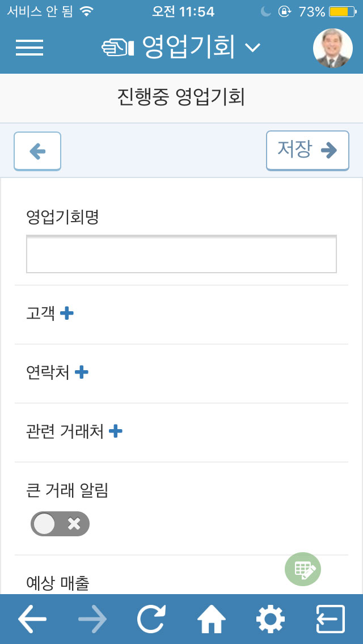Image resolution: width=363 pixels, height=644 pixels.
Task: Add a customer with 고객 plus icon
Action: (67, 314)
